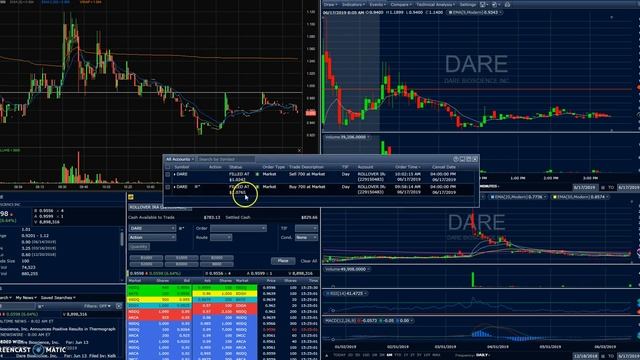The image size is (640, 360).
Task: Close the orders window
Action: coord(475,159)
